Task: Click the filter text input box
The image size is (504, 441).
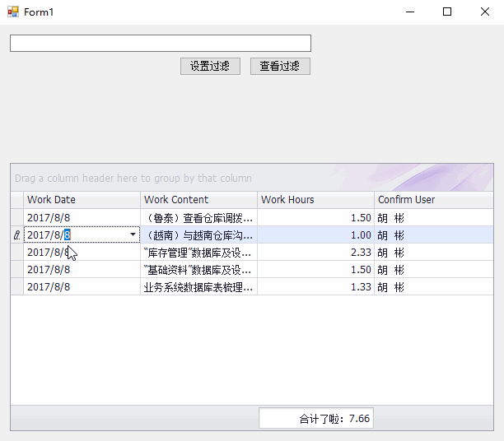Action: point(161,43)
